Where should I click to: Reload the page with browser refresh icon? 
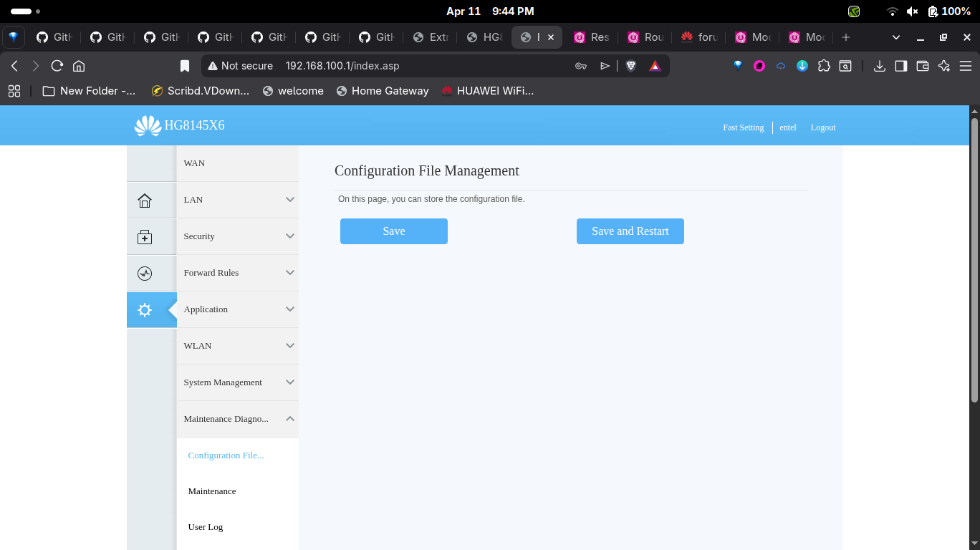57,66
